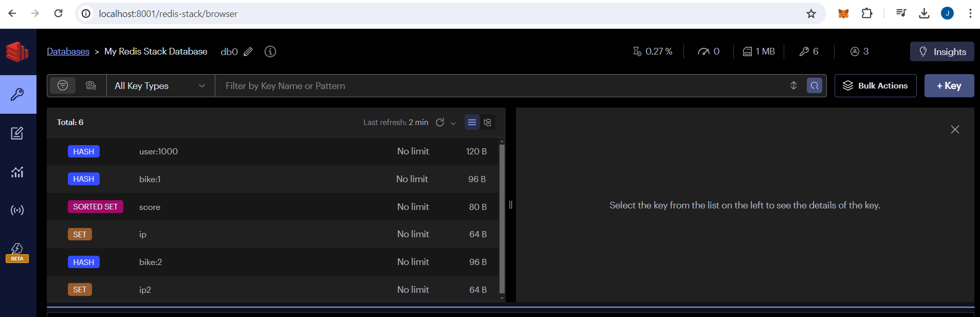This screenshot has height=317, width=980.
Task: Open the Workbench editor icon in sidebar
Action: tap(17, 133)
